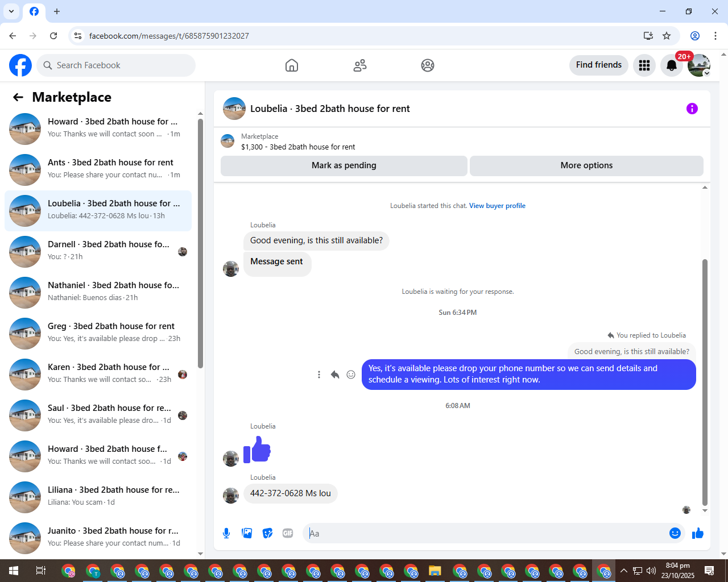React to the message with emoji icon
Viewport: 728px width, 582px height.
point(351,375)
